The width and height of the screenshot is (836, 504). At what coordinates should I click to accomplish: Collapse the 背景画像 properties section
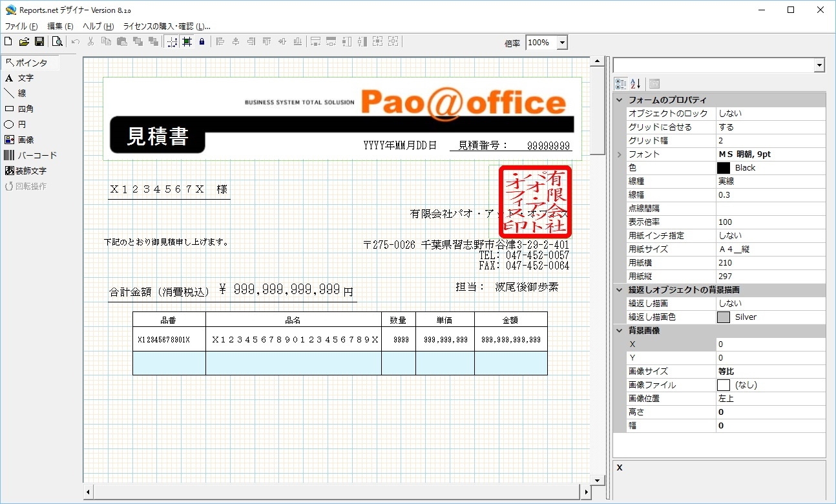pos(619,330)
